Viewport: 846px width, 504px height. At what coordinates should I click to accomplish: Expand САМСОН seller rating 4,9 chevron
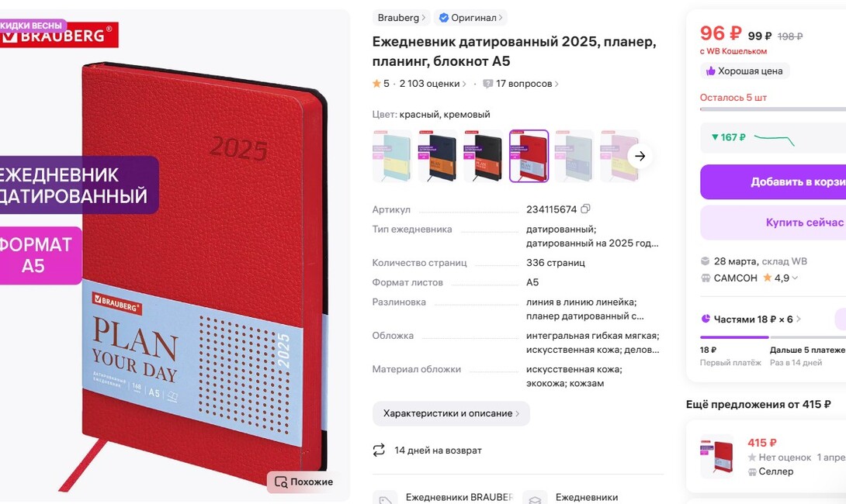[x=795, y=278]
